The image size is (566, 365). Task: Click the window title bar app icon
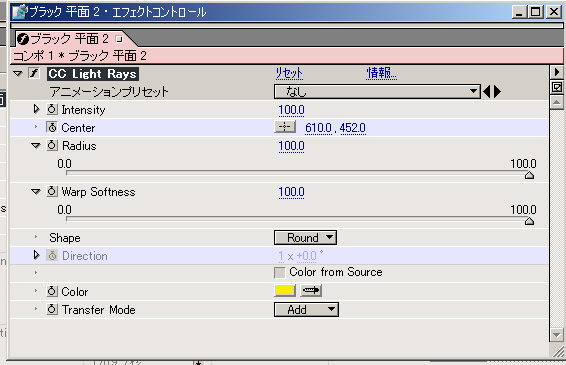pos(19,12)
